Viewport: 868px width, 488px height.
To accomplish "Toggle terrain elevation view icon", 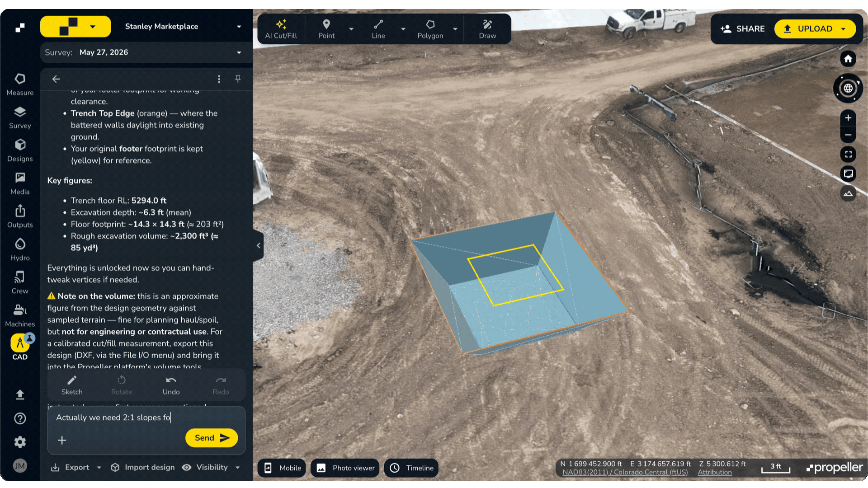I will pyautogui.click(x=848, y=193).
